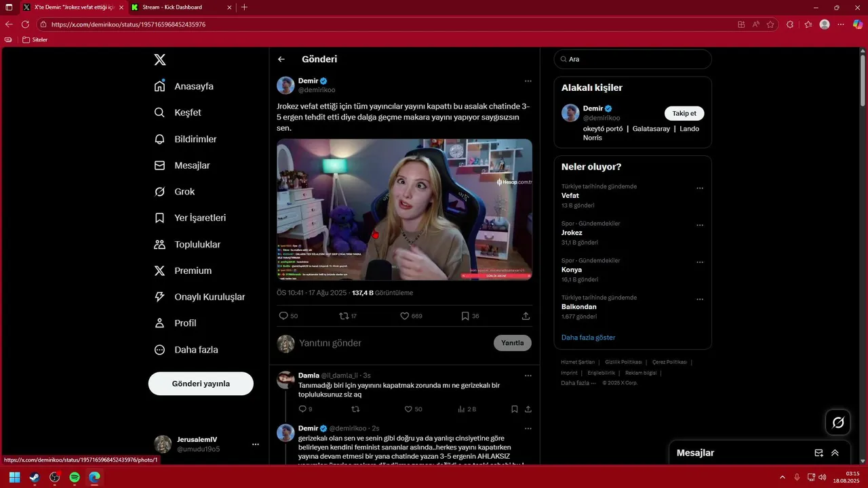Open options for Vefat trend
868x488 pixels.
point(700,188)
